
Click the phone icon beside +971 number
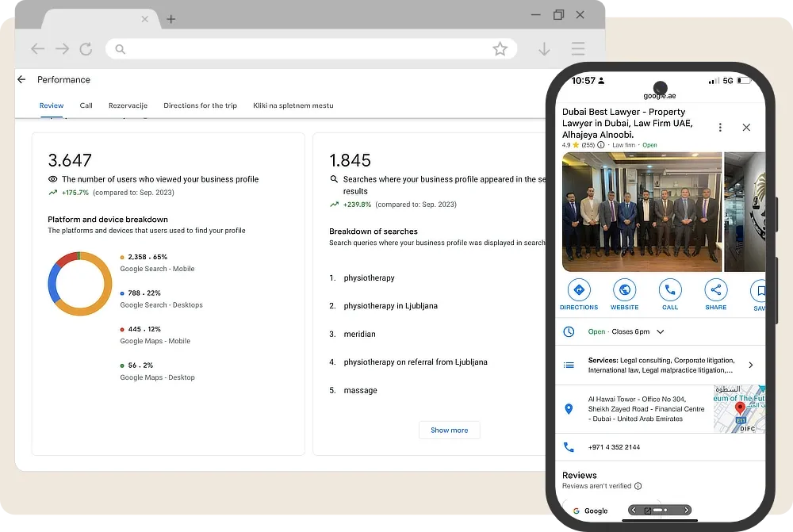pos(569,447)
